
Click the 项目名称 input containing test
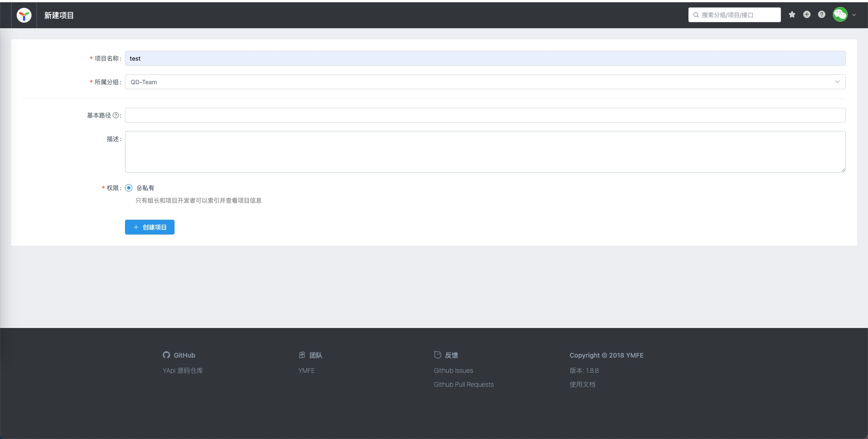[485, 58]
